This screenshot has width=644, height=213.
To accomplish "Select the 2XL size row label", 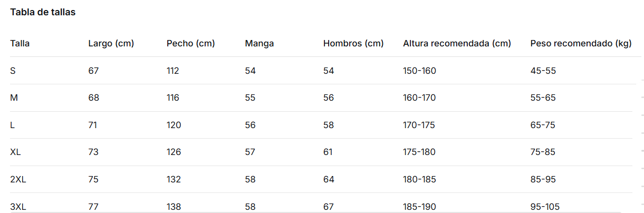I will pos(18,179).
